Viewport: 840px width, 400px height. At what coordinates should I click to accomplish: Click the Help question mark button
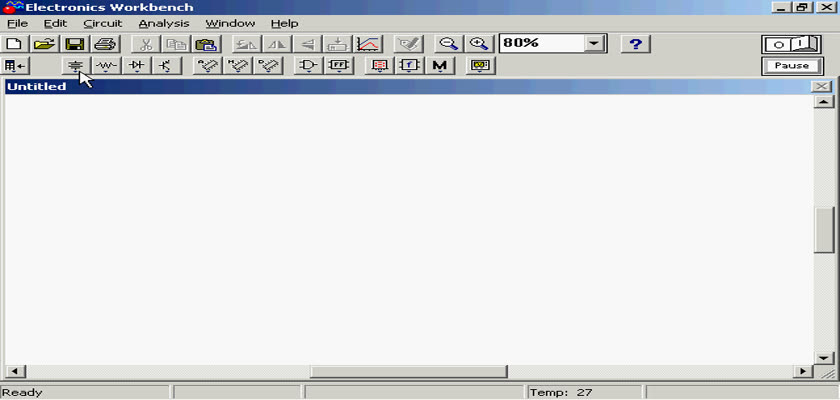pyautogui.click(x=636, y=44)
